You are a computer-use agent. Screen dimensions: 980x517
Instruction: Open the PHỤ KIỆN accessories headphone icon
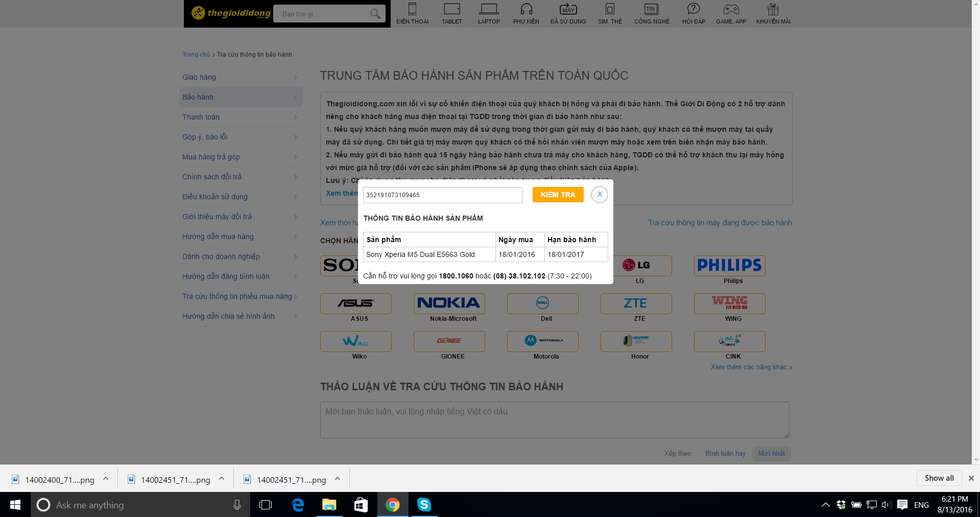526,14
